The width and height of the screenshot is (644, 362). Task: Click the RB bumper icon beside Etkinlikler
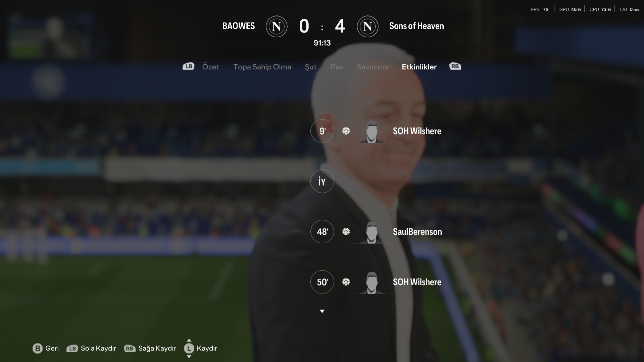[455, 66]
